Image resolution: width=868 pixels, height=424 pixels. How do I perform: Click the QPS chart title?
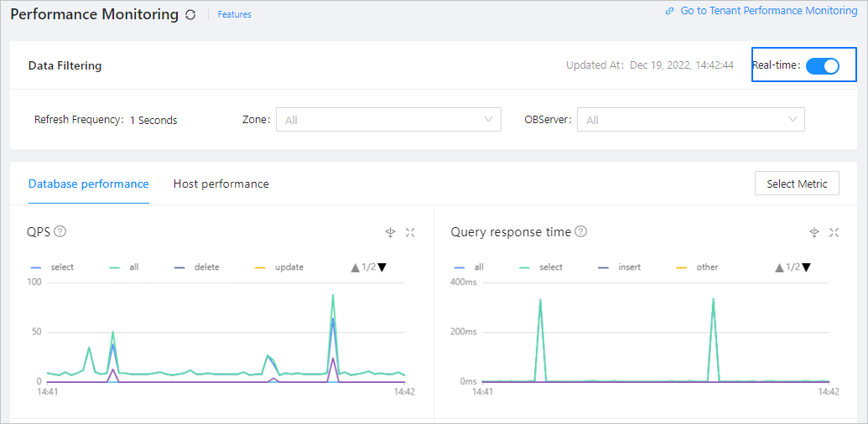click(39, 232)
